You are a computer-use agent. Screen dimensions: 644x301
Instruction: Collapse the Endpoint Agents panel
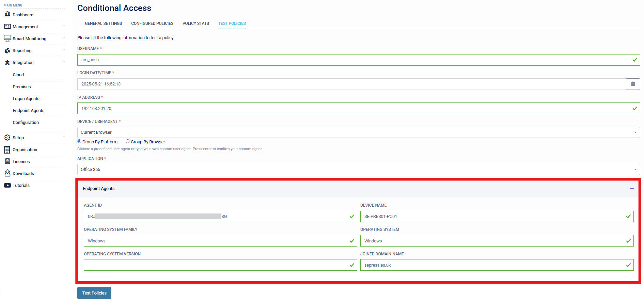pyautogui.click(x=632, y=188)
